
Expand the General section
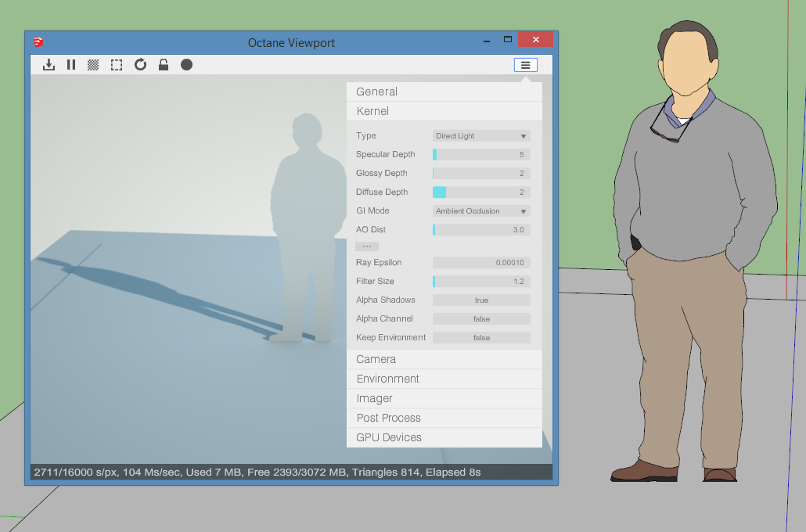click(x=444, y=92)
